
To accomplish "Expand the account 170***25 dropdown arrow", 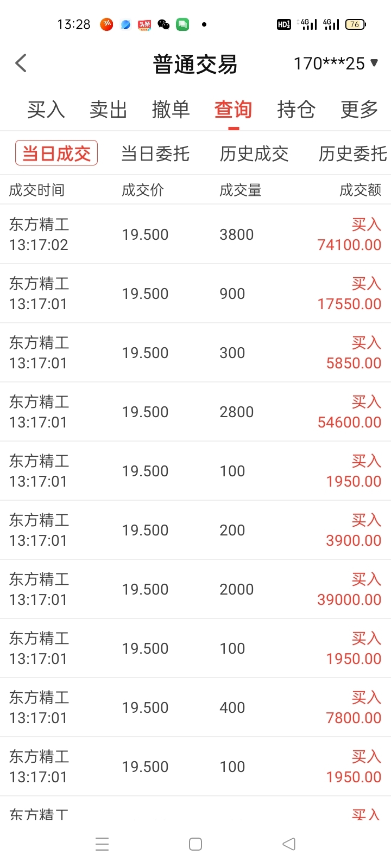I will tap(374, 63).
